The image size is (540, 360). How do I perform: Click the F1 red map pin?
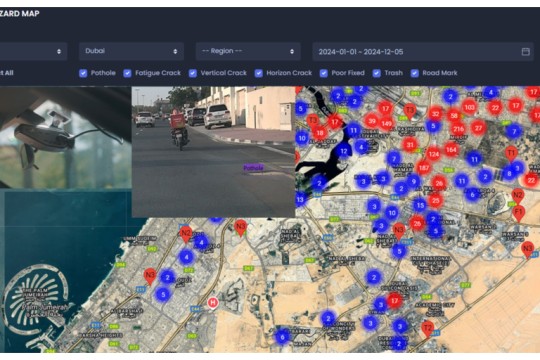point(518,213)
